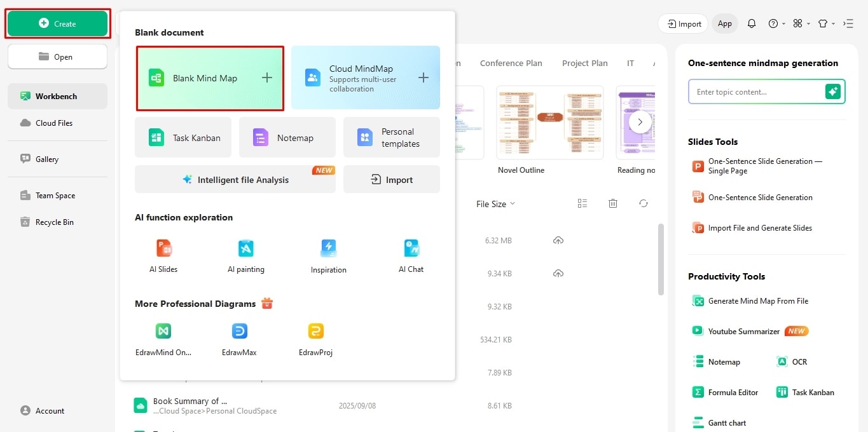Screen dimensions: 868x432
Task: Click cloud upload icon for 6.32 MB file
Action: [x=558, y=240]
